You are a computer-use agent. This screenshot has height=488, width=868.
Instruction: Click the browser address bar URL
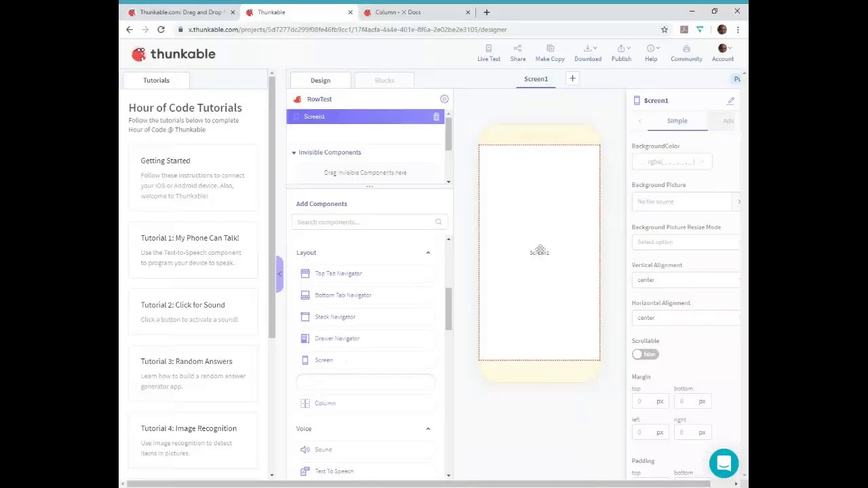(x=347, y=29)
